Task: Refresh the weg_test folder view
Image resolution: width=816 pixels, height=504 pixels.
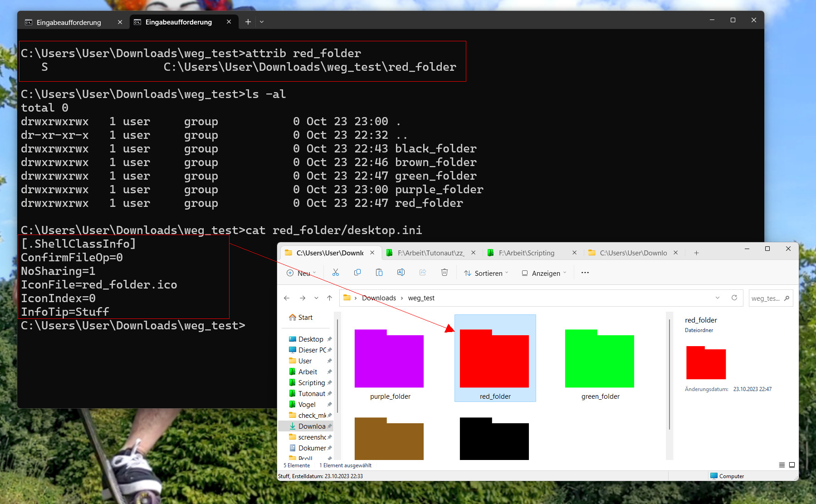Action: coord(734,298)
